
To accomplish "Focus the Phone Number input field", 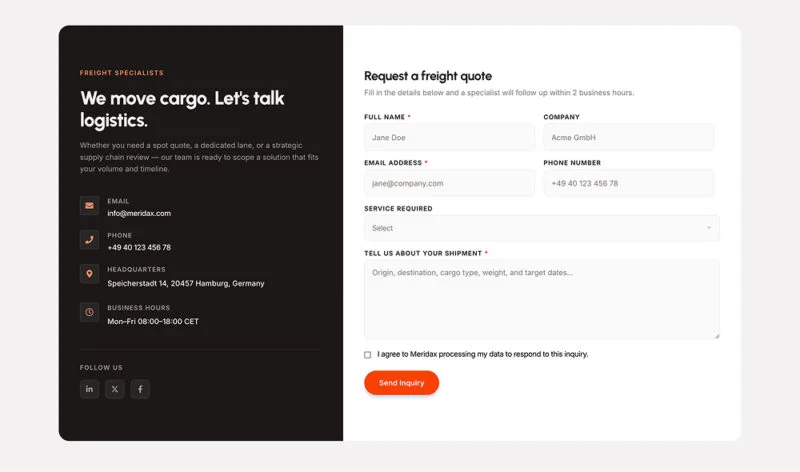I will tap(629, 183).
